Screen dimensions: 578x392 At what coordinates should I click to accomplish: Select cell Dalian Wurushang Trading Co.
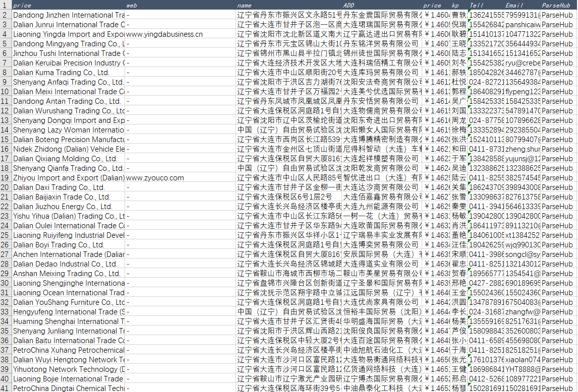pos(69,111)
